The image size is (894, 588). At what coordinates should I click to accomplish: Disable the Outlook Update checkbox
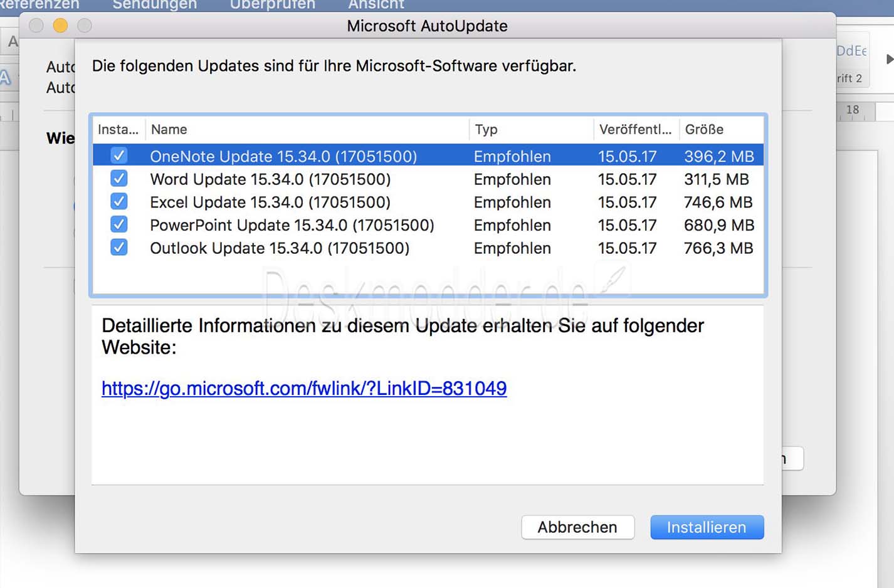pyautogui.click(x=119, y=248)
